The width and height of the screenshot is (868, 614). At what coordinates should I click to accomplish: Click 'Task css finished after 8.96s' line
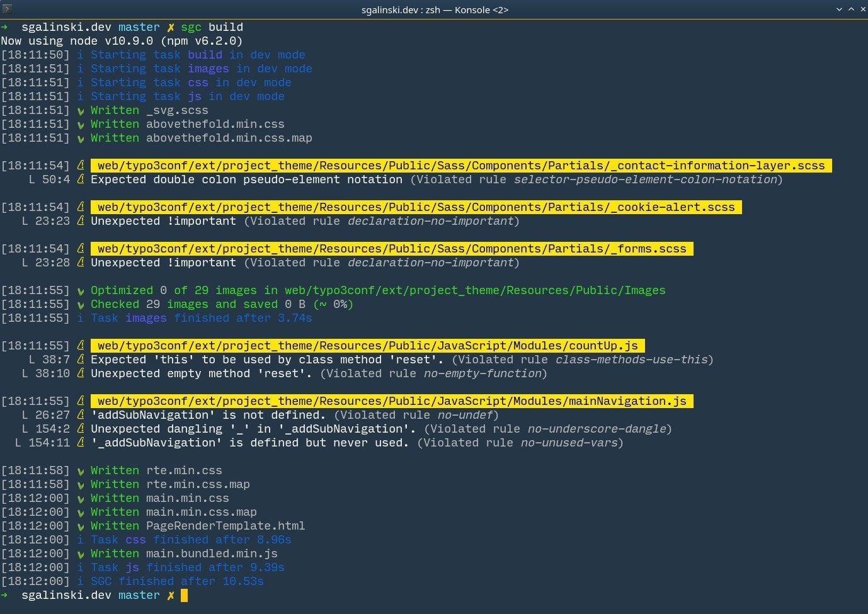tap(191, 540)
